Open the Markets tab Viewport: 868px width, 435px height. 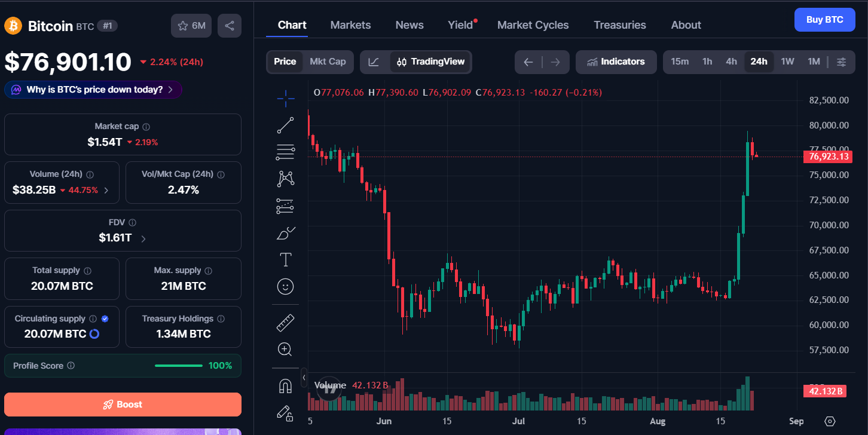point(350,25)
